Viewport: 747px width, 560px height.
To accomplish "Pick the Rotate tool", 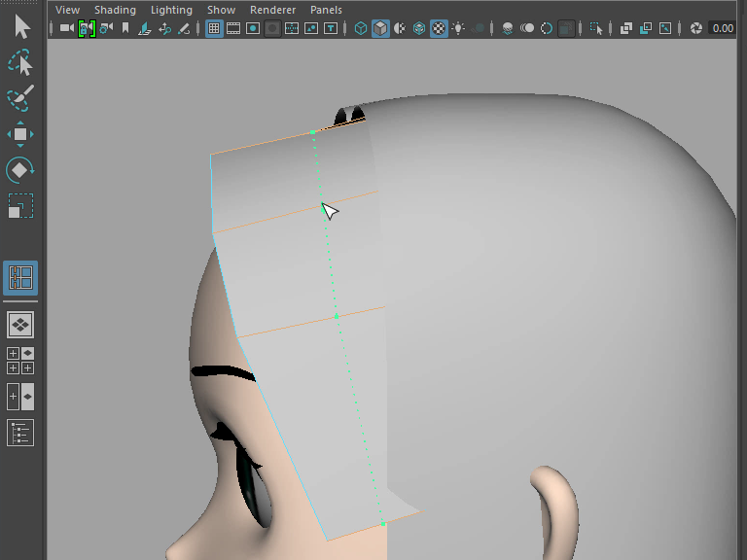I will click(x=20, y=170).
